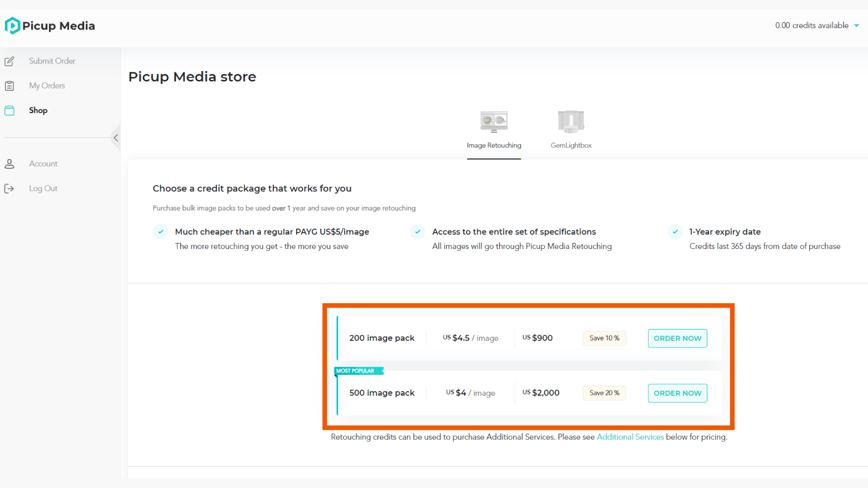This screenshot has height=488, width=868.
Task: Click the My Orders clipboard icon
Action: tap(9, 86)
